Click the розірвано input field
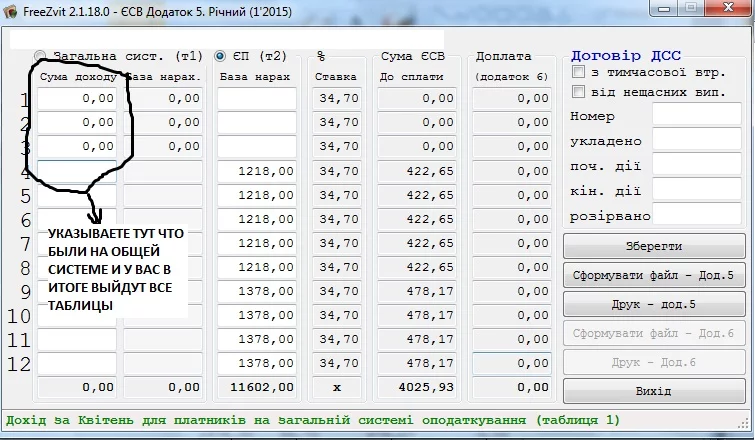Screen dimensions: 755x440 [x=697, y=215]
